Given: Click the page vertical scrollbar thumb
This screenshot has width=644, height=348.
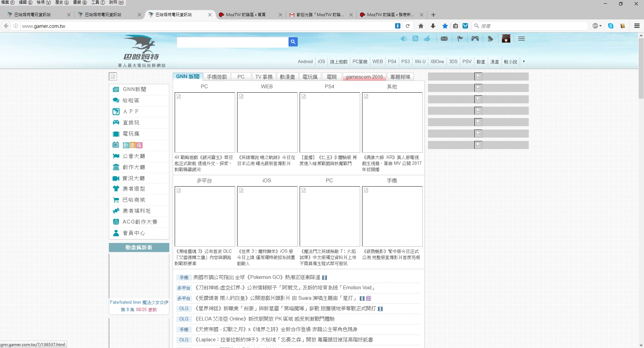Looking at the screenshot, I should click(641, 67).
